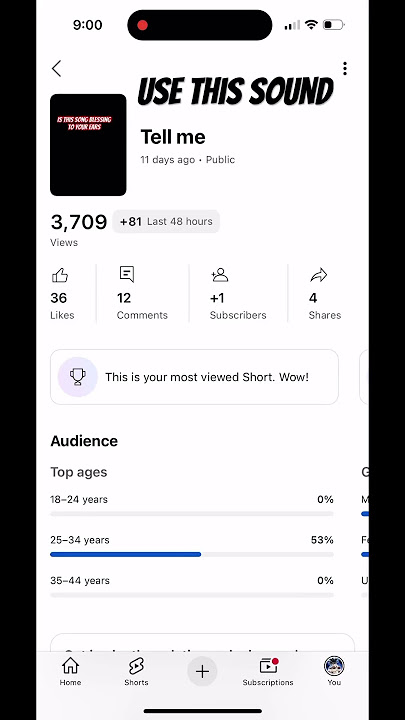Open the Home tab
405x720 pixels.
(x=70, y=671)
